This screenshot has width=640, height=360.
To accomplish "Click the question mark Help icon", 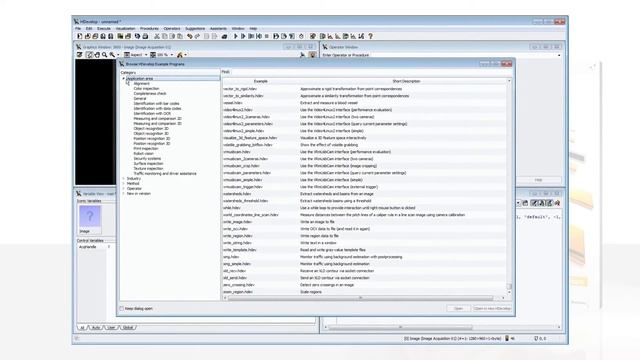I will (371, 36).
